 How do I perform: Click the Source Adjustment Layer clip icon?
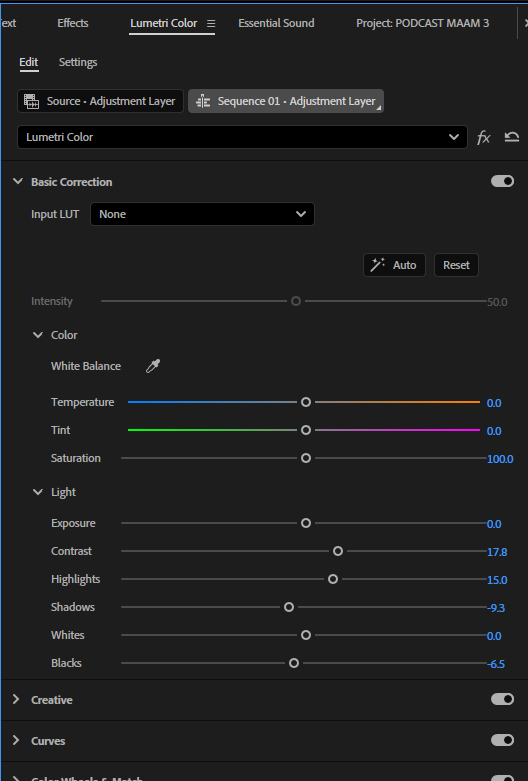(x=31, y=101)
